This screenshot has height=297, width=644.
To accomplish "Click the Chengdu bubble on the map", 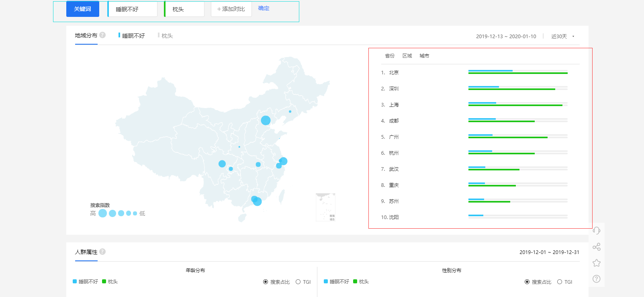I will click(x=222, y=164).
